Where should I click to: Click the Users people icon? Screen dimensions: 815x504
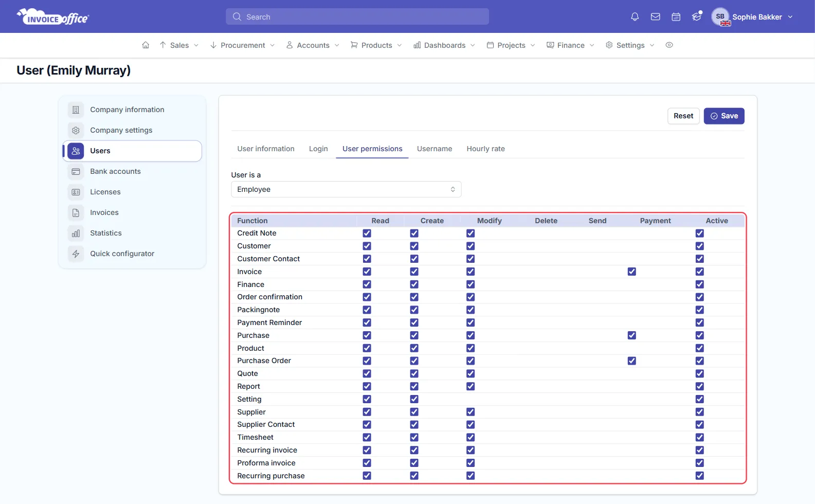(76, 151)
